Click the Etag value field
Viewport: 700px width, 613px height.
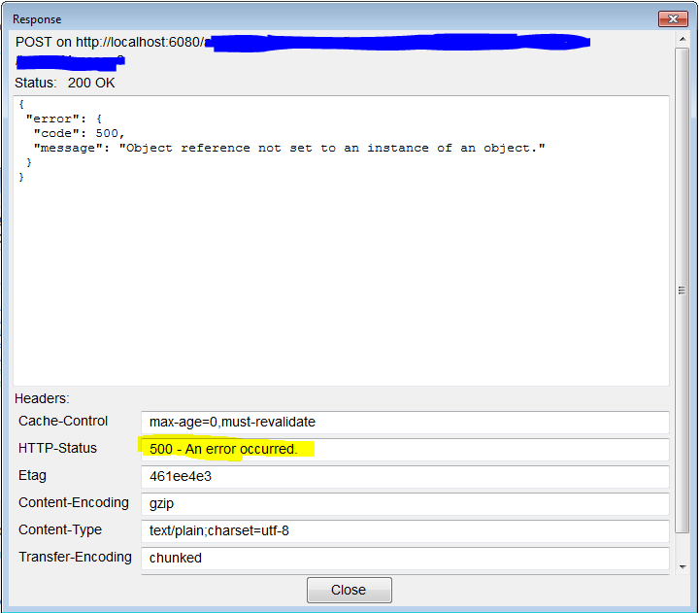click(x=405, y=476)
